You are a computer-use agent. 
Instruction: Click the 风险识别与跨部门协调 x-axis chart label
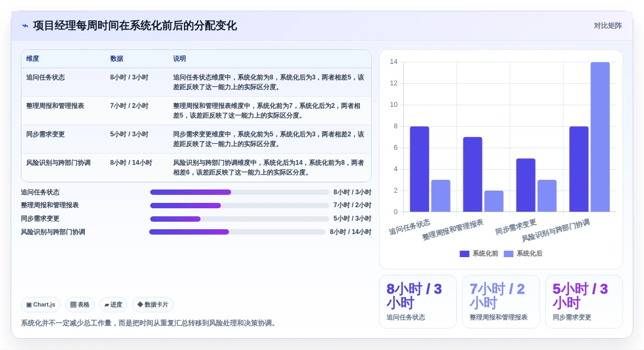point(556,230)
